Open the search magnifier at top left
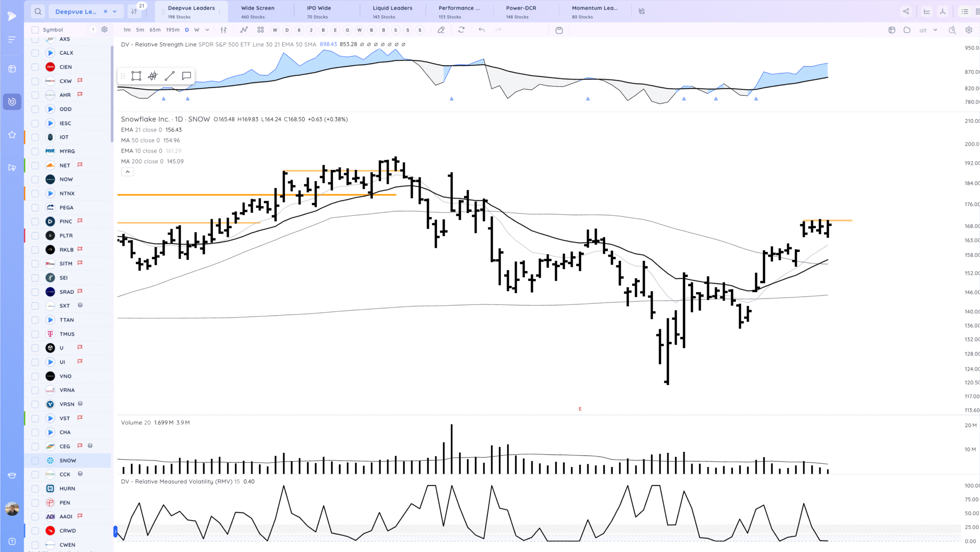Screen dimensions: 980x552 (38, 11)
